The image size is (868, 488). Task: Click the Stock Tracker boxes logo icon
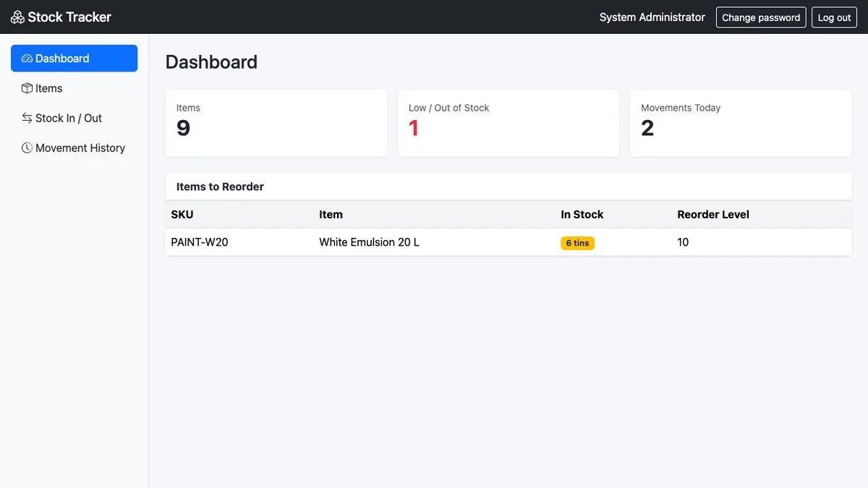coord(17,17)
